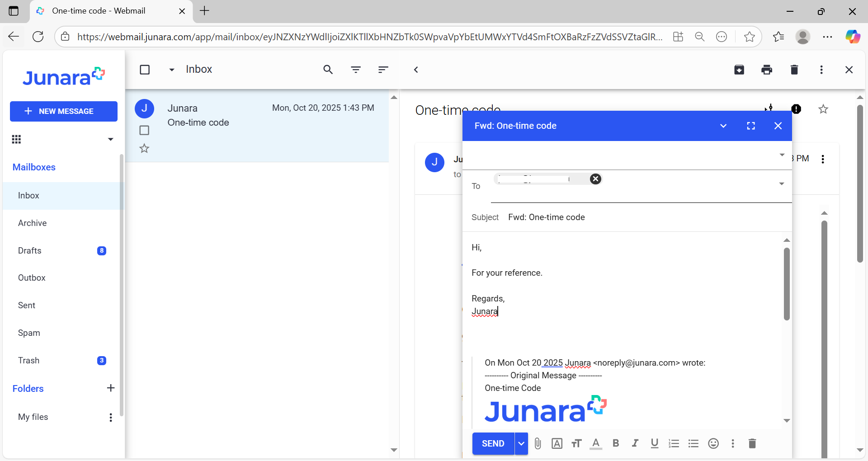Expand the selection options dropdown arrow
The image size is (868, 461).
coord(172,70)
